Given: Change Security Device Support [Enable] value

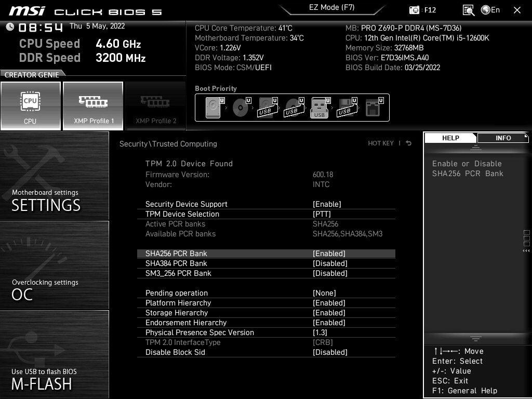Looking at the screenshot, I should tap(266, 204).
